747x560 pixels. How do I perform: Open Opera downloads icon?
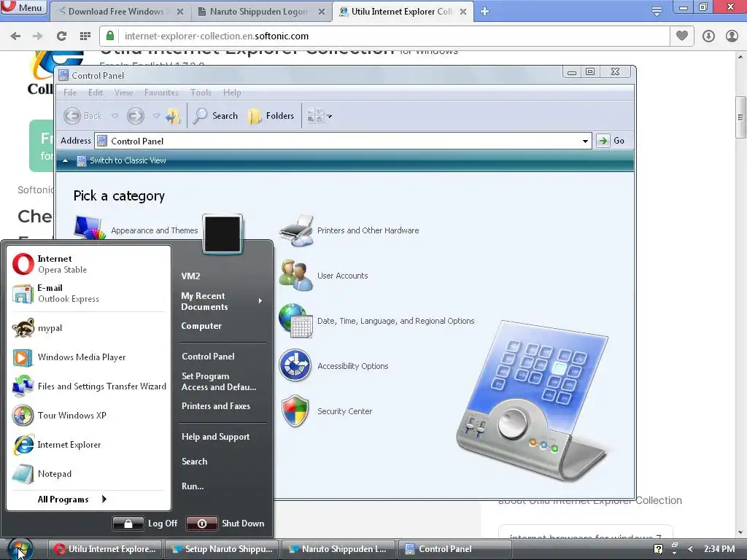708,36
